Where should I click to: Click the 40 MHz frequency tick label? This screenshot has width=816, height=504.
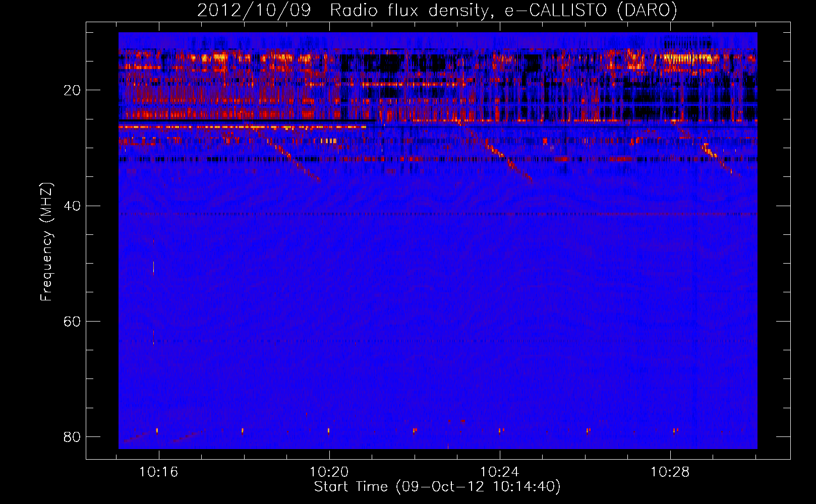(x=72, y=206)
